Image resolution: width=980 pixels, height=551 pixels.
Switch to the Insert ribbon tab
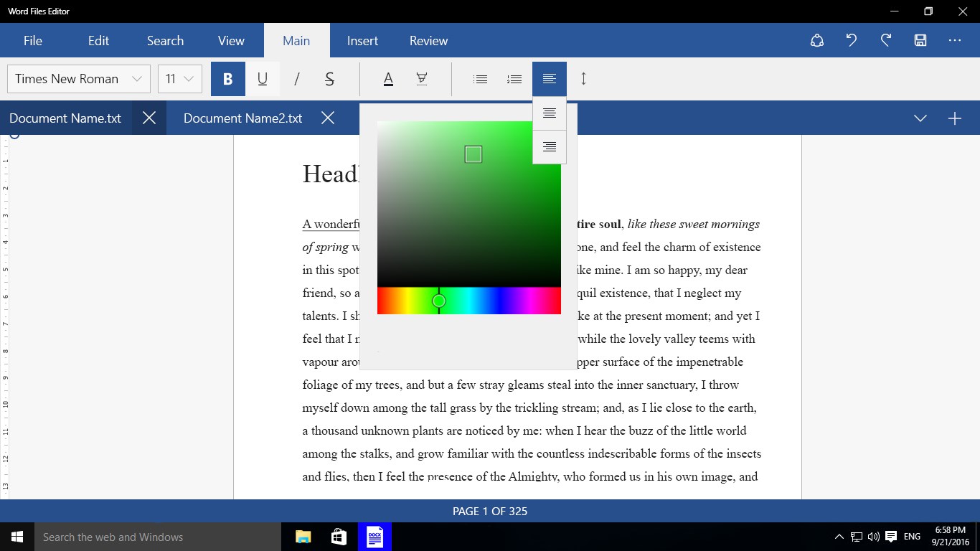pos(362,40)
